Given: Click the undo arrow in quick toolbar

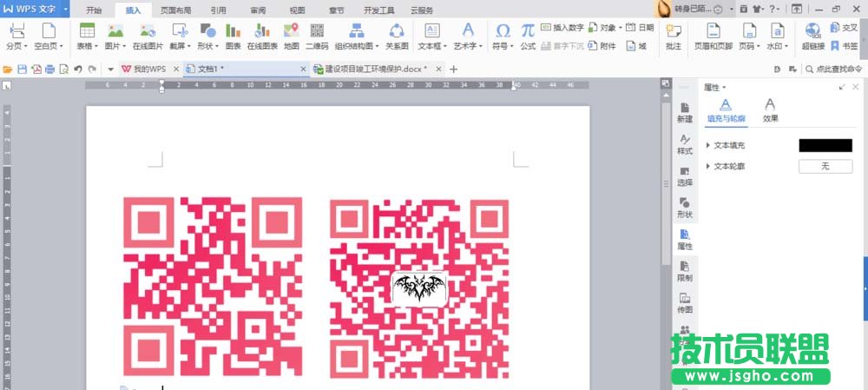Looking at the screenshot, I should (77, 69).
